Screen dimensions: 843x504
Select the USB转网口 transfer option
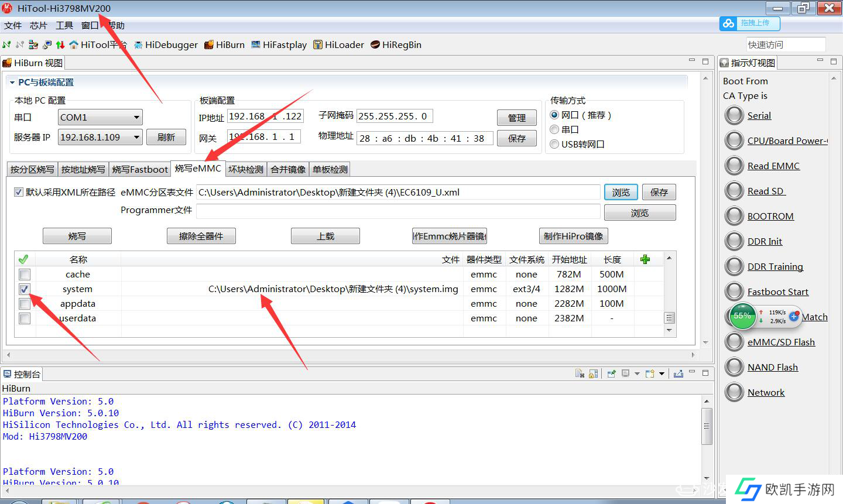point(554,144)
